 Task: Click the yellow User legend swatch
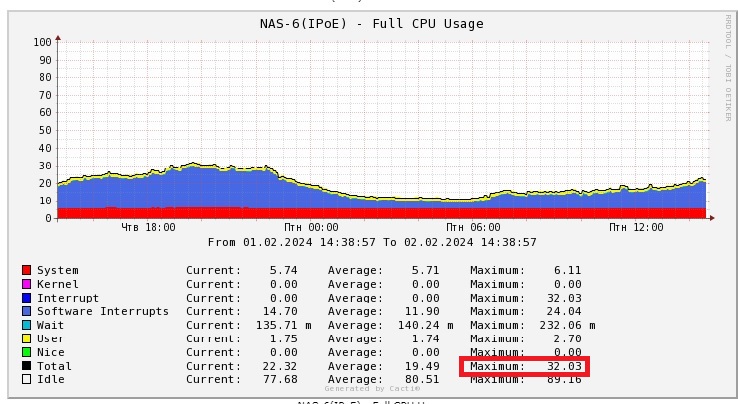point(27,338)
